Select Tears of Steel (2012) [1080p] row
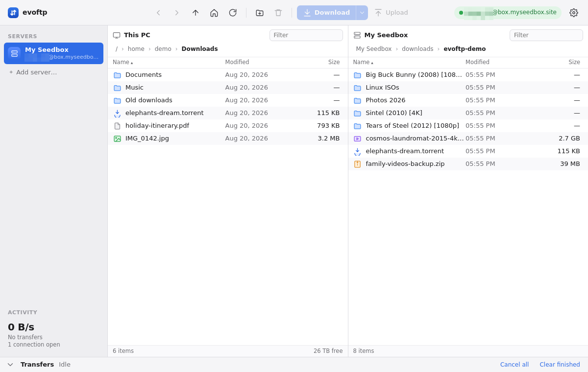The image size is (588, 372). pyautogui.click(x=468, y=126)
